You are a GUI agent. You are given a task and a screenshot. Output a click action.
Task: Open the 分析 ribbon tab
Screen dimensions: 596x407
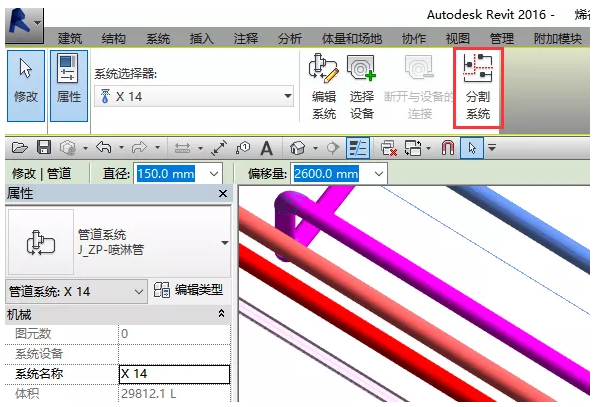(x=290, y=38)
